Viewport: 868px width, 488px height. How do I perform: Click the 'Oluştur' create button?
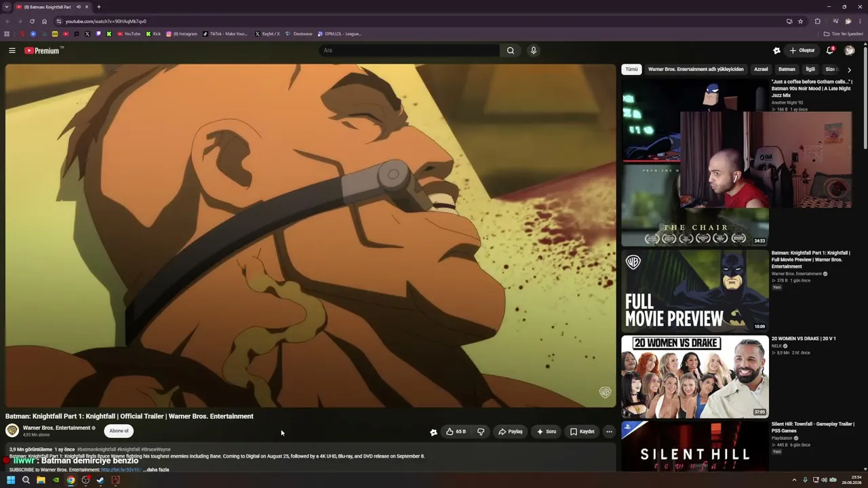(802, 50)
